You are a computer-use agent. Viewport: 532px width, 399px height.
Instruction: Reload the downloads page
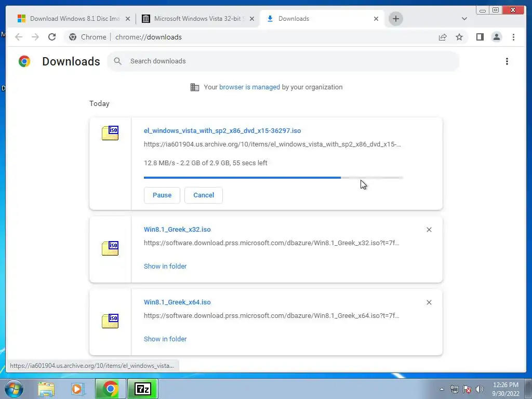(x=52, y=37)
